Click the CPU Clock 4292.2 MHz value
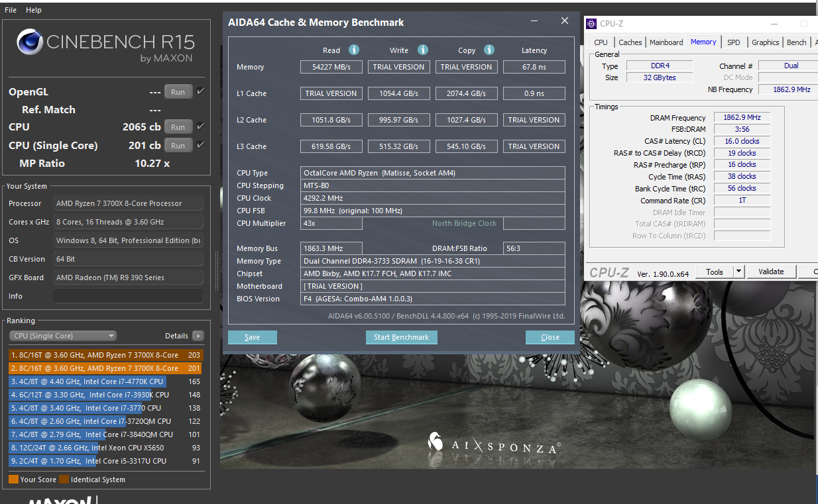Image resolution: width=818 pixels, height=504 pixels. click(x=432, y=198)
